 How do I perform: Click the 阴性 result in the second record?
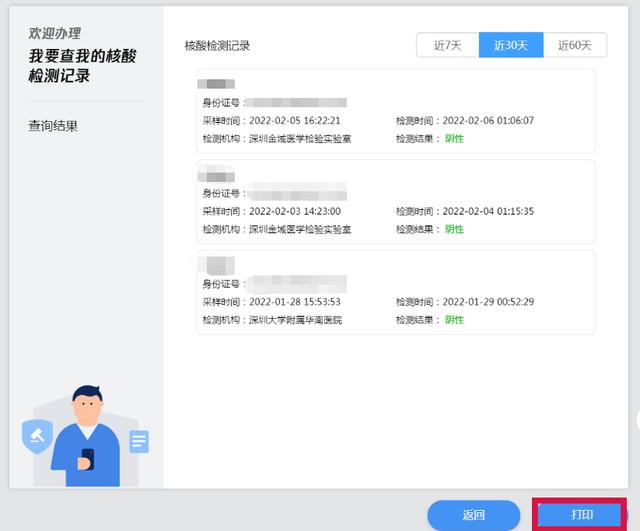[454, 229]
